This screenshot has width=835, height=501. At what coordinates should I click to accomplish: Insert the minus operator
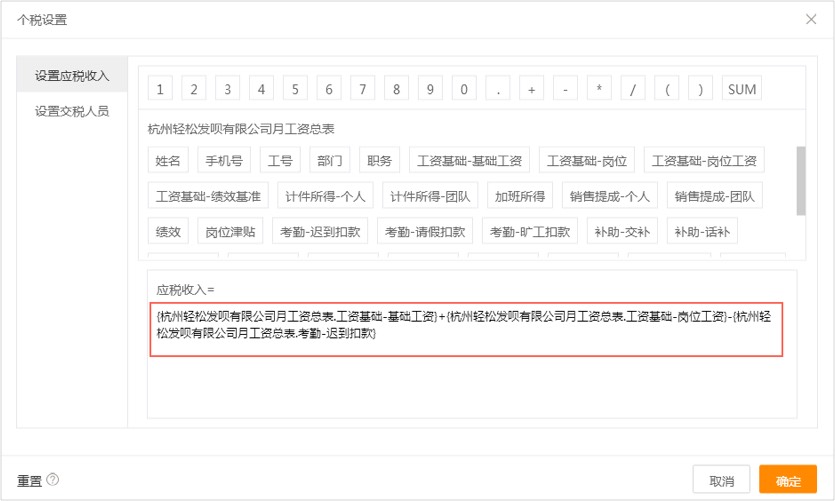[566, 89]
